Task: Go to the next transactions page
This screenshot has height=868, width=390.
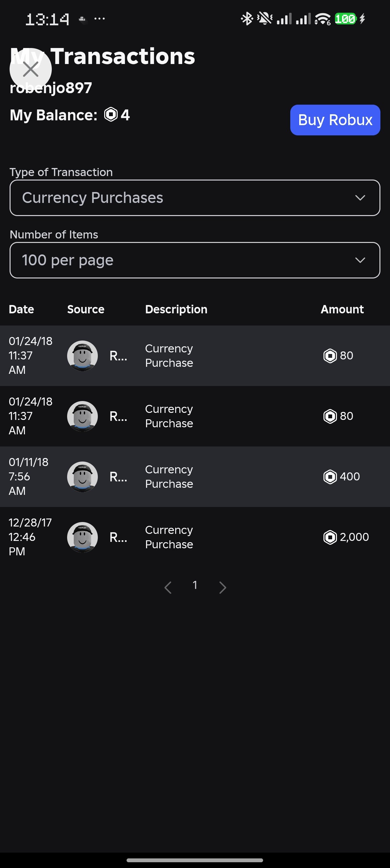Action: coord(222,587)
